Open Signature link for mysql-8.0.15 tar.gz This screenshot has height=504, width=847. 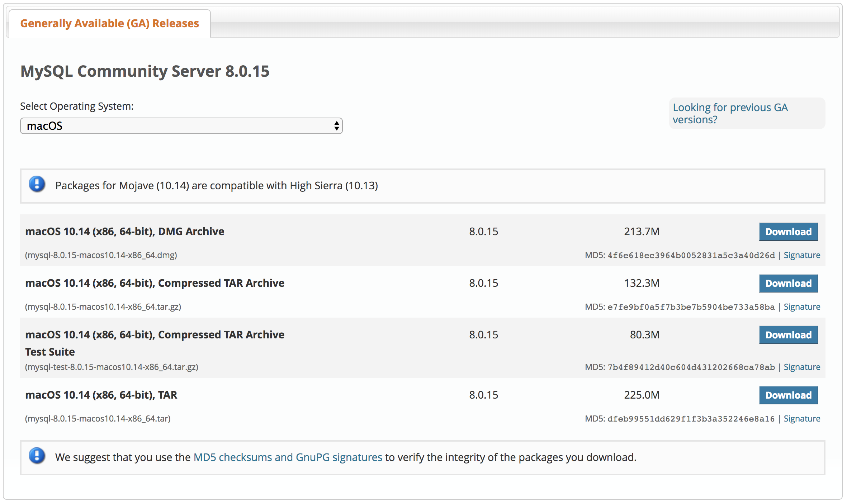(801, 307)
